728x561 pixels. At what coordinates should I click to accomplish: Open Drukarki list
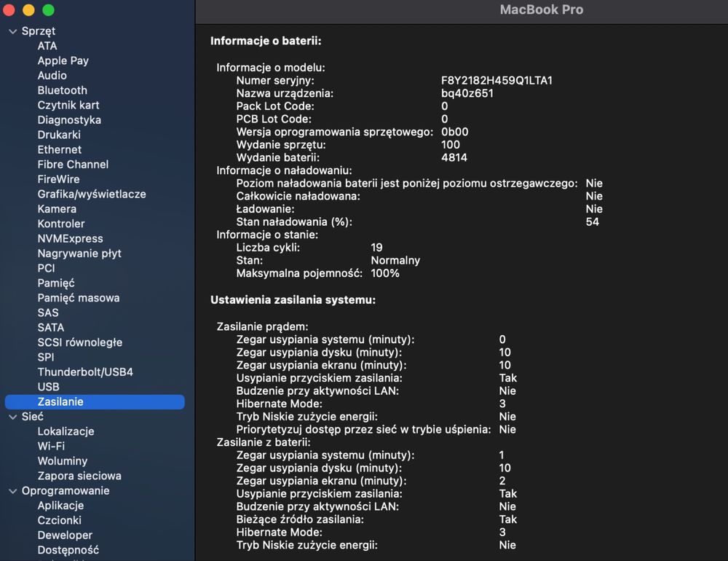(x=59, y=136)
